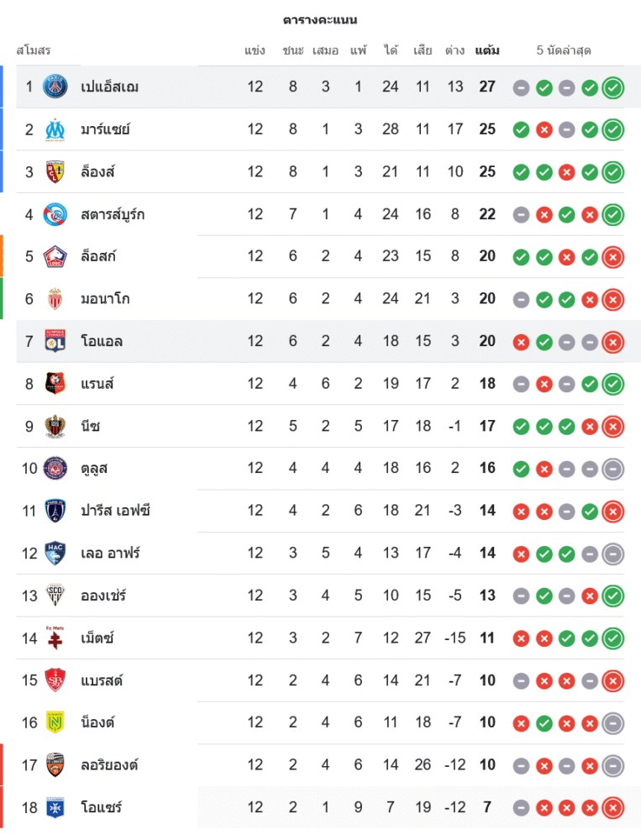The height and width of the screenshot is (840, 641).
Task: Click Auxerre's latest match loss indicator
Action: coord(613,808)
